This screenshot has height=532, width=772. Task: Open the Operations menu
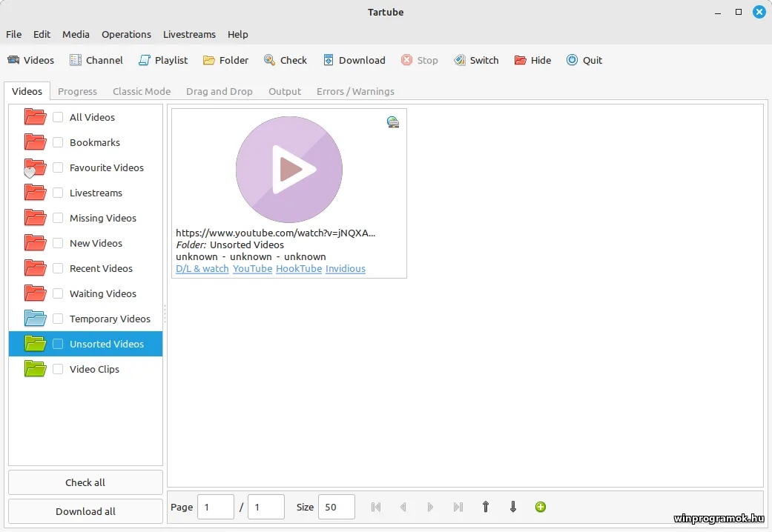(x=126, y=34)
